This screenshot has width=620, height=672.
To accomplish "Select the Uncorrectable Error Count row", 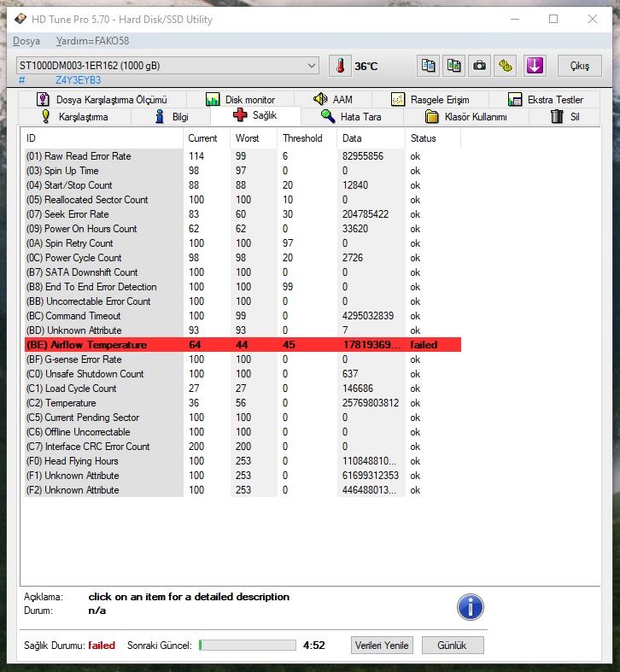I will pyautogui.click(x=243, y=301).
